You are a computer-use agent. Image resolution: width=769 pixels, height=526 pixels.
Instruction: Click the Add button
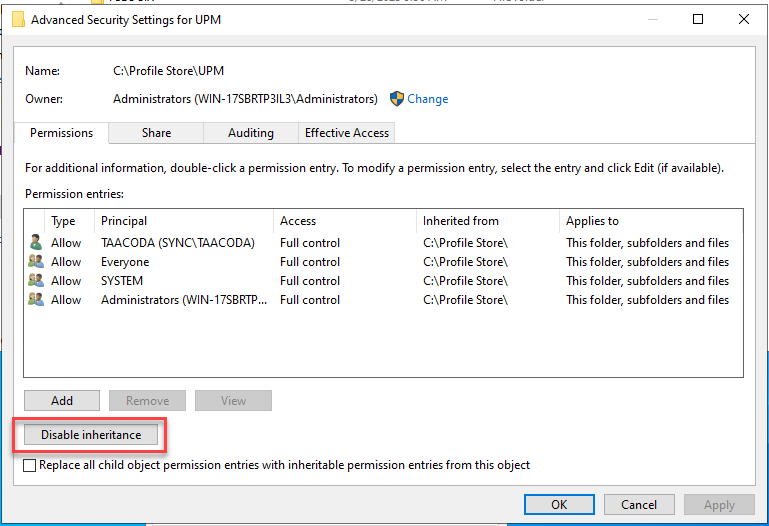click(x=62, y=401)
